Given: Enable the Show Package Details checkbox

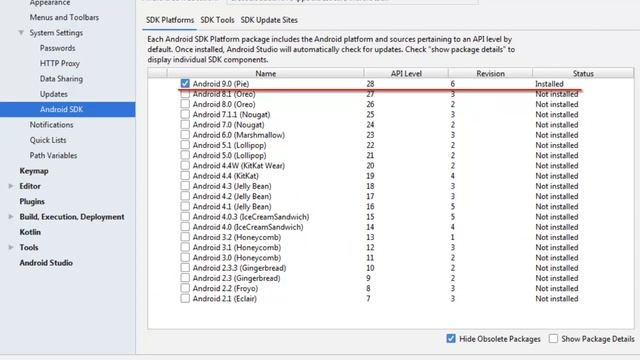Looking at the screenshot, I should point(553,338).
